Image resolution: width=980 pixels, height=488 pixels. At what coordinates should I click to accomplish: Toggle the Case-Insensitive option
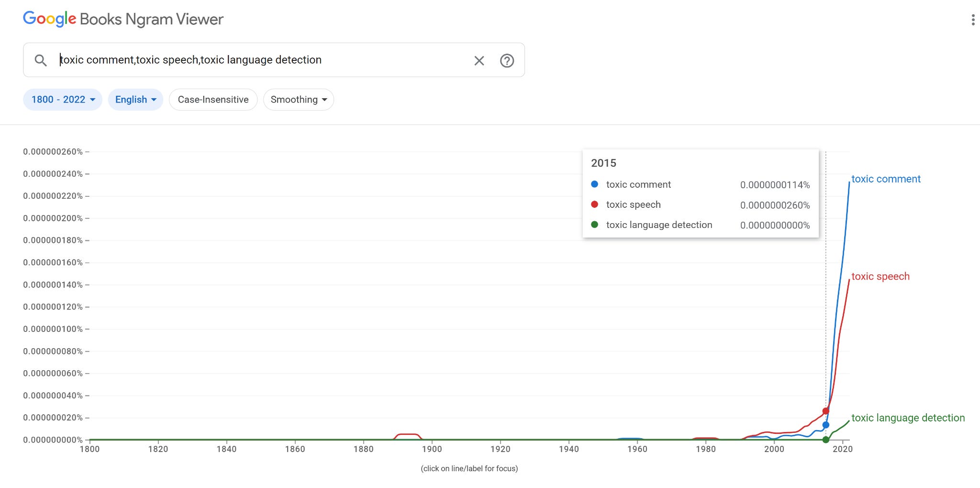(x=213, y=100)
